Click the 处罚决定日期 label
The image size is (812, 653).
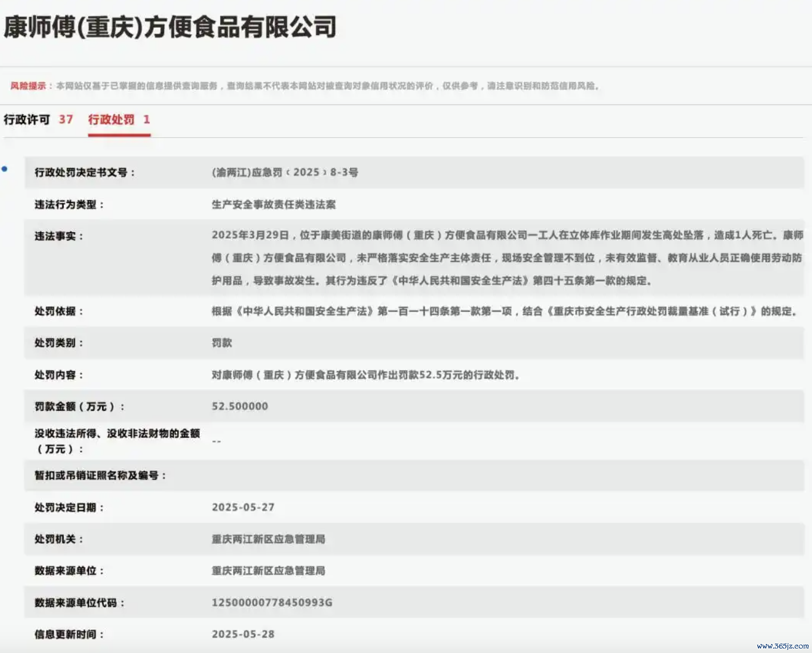click(x=69, y=507)
